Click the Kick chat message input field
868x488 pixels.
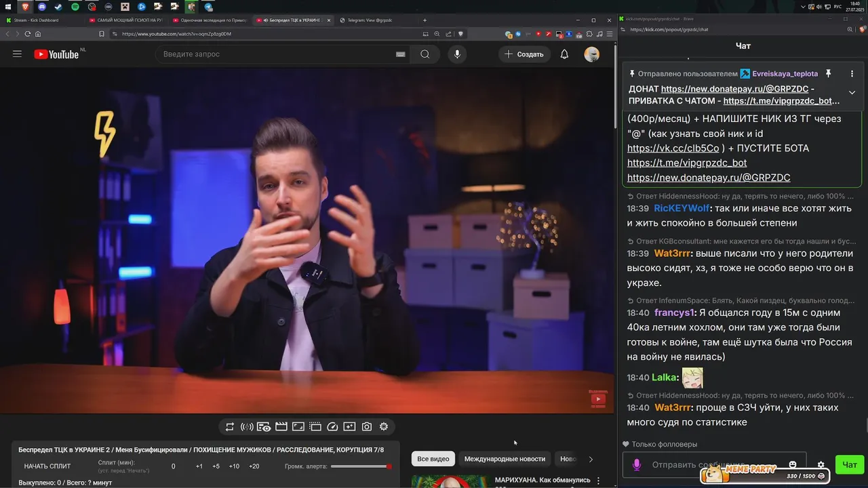coord(714,465)
